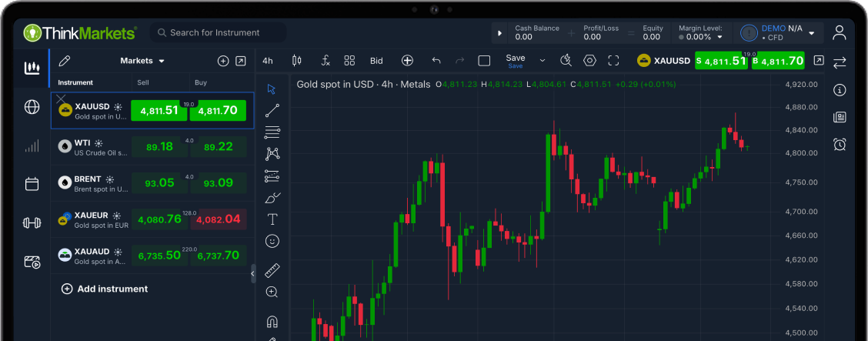Click BRENT buy price 93.09
The width and height of the screenshot is (868, 341).
tap(218, 183)
